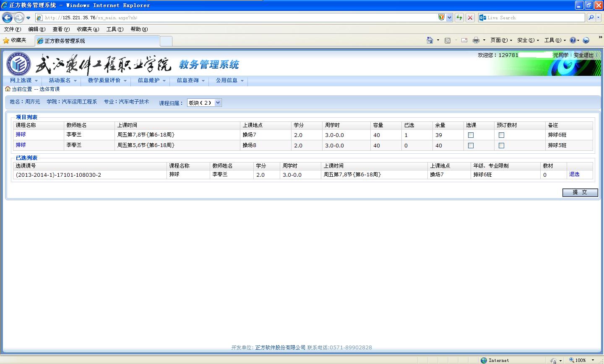
Task: Expand the 信息查询 navigation menu
Action: tap(190, 80)
